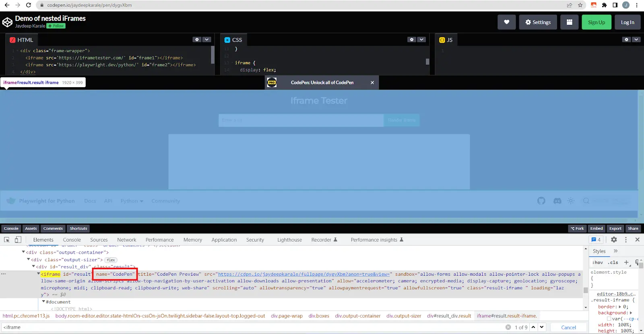Open the HTML editor dropdown arrow
This screenshot has height=334, width=644.
point(206,39)
